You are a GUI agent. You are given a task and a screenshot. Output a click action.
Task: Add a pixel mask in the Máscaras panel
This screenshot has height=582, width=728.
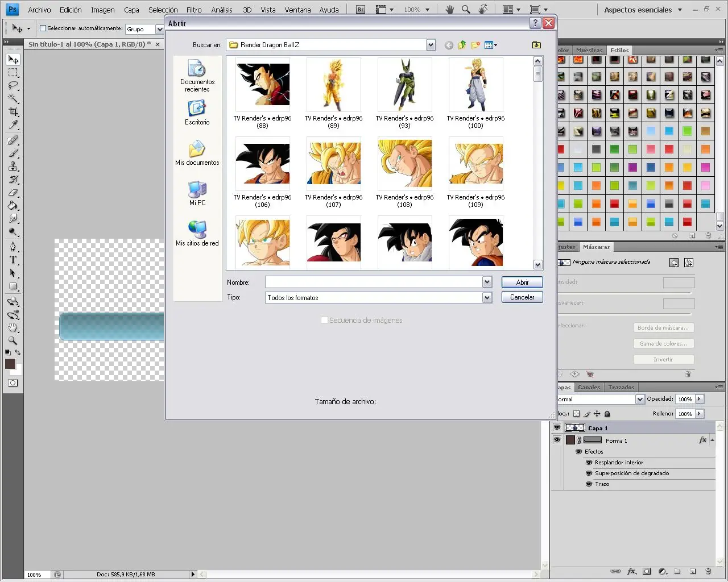point(674,263)
